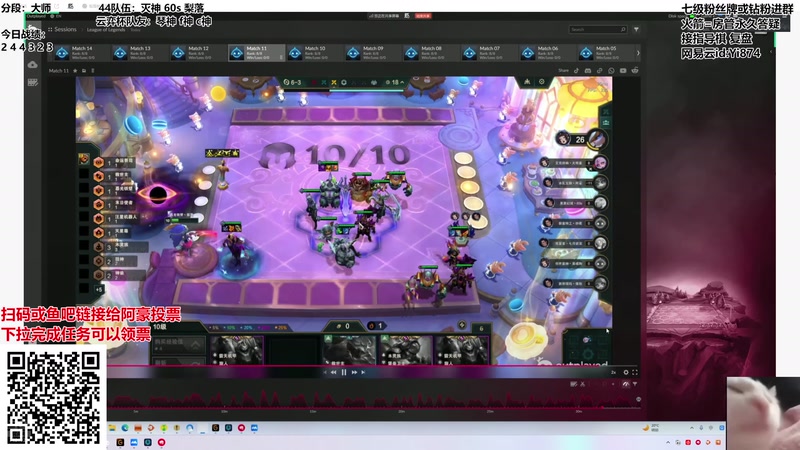Viewport: 800px width, 450px height.
Task: Share the clip to TikTok
Action: (576, 70)
